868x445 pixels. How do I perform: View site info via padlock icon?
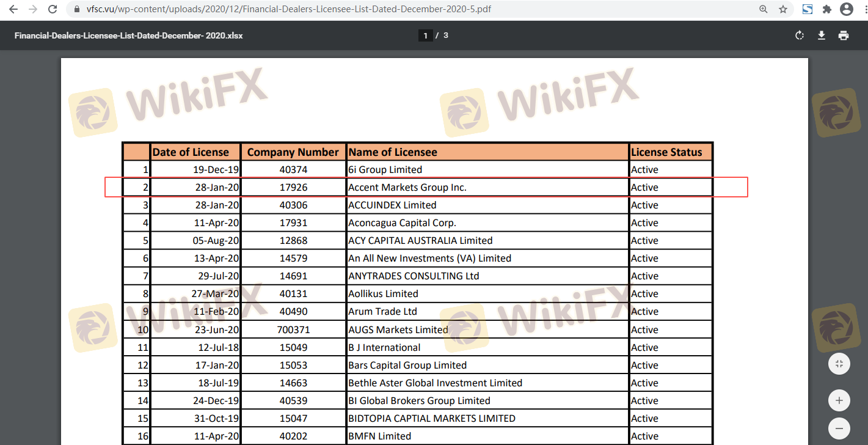(76, 9)
